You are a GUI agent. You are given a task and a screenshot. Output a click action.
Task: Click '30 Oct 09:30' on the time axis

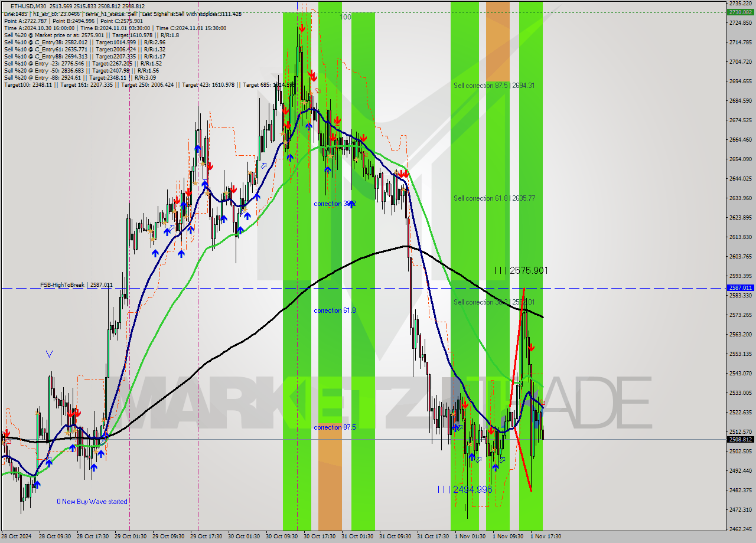click(x=281, y=537)
